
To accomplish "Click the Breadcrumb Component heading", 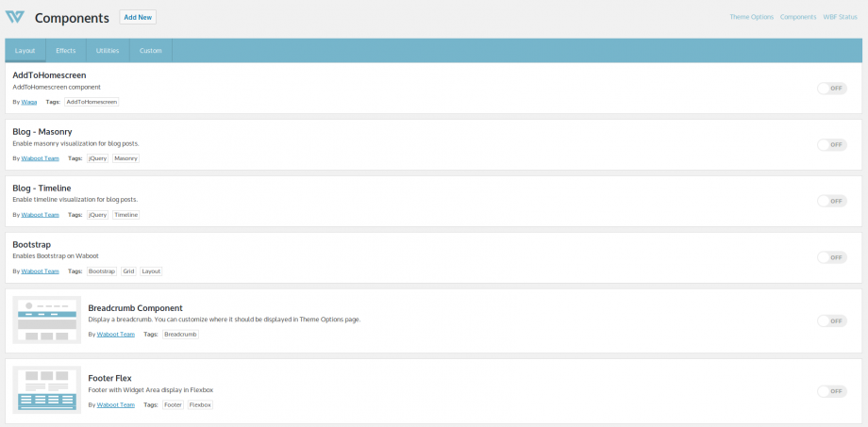I will point(135,308).
